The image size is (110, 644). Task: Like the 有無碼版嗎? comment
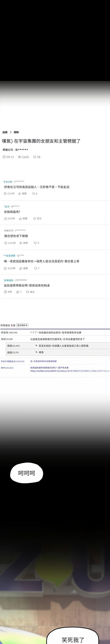23,218
